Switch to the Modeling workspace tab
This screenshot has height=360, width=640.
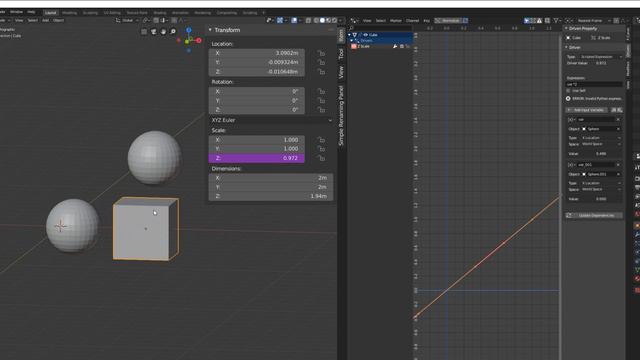pos(69,13)
